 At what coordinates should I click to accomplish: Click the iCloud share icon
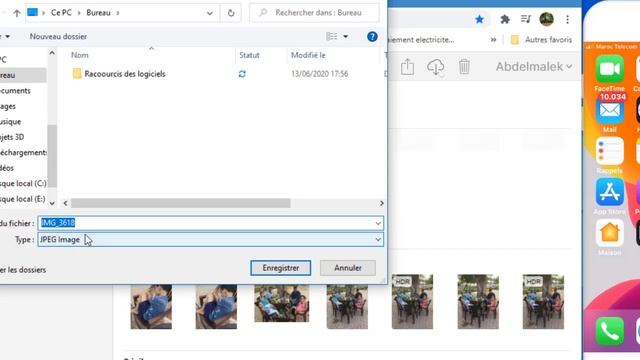click(407, 67)
